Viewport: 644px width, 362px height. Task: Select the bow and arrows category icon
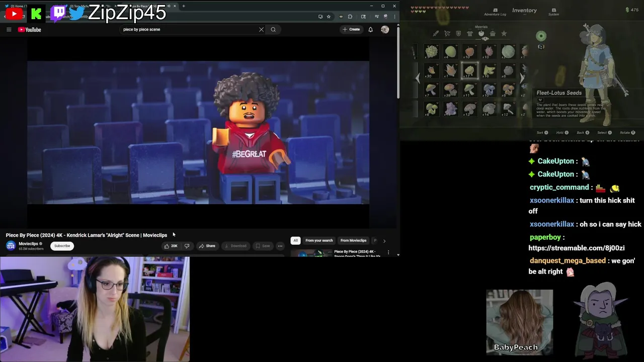(447, 34)
